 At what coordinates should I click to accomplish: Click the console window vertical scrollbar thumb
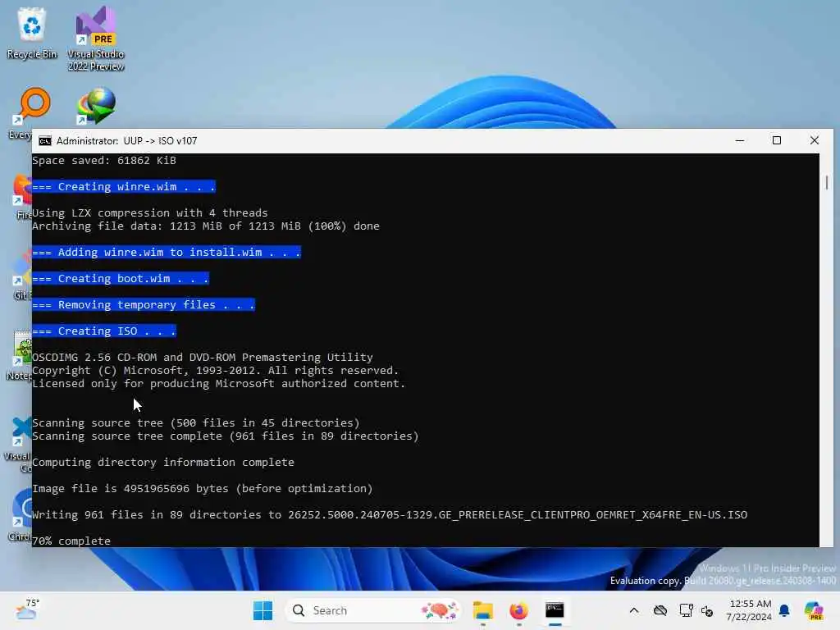point(827,182)
